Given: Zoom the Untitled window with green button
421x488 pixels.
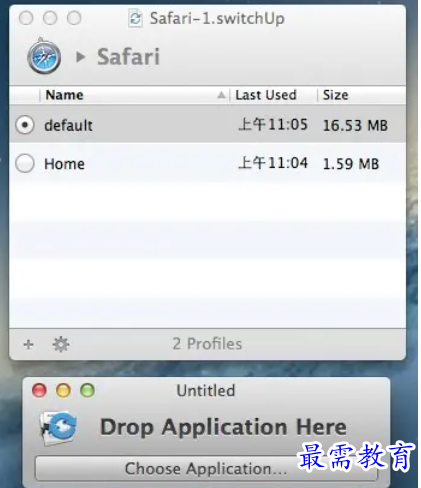Looking at the screenshot, I should click(87, 390).
